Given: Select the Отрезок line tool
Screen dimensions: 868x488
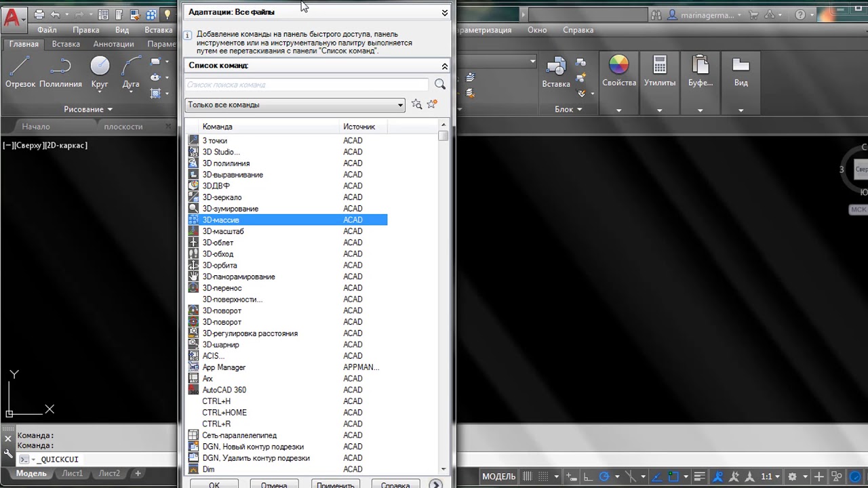Looking at the screenshot, I should (20, 72).
